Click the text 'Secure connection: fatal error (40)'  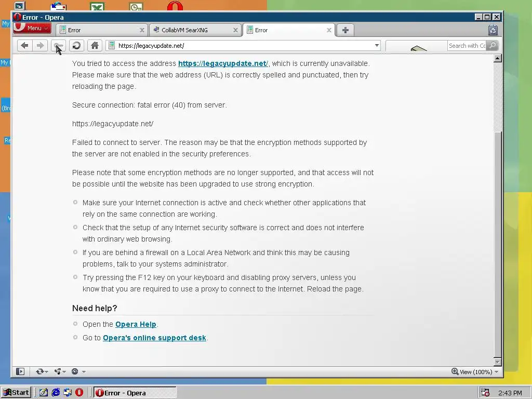click(x=129, y=105)
